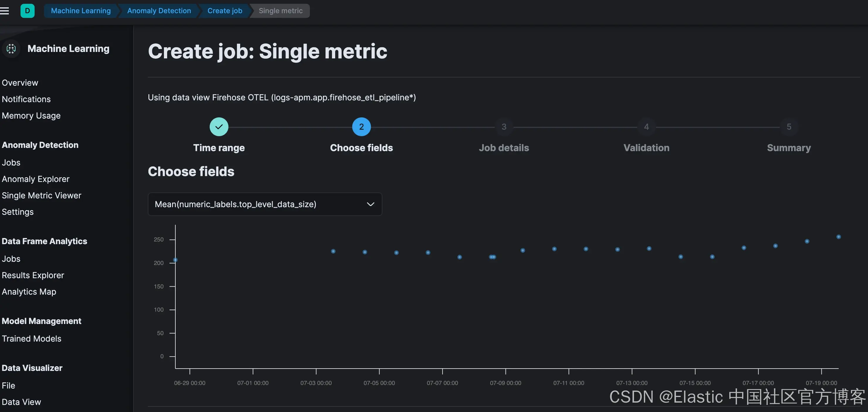This screenshot has width=868, height=412.
Task: Click the green D space avatar
Action: [x=27, y=11]
